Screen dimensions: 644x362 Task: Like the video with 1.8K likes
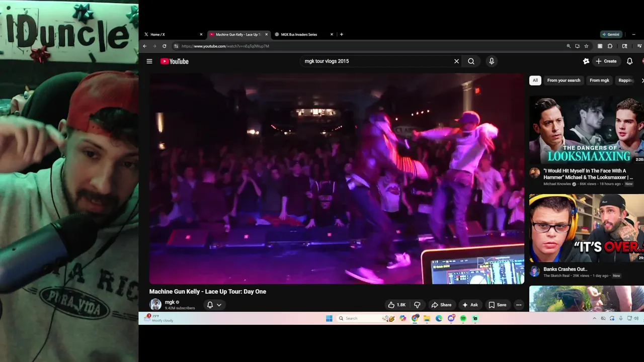(x=396, y=305)
